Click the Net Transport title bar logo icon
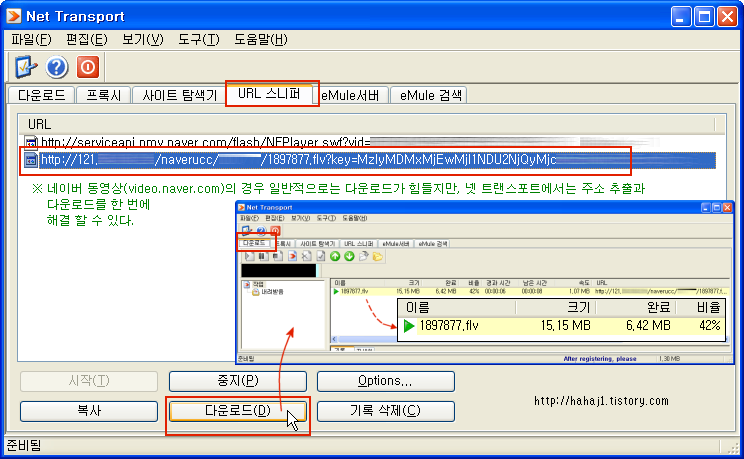 (14, 16)
